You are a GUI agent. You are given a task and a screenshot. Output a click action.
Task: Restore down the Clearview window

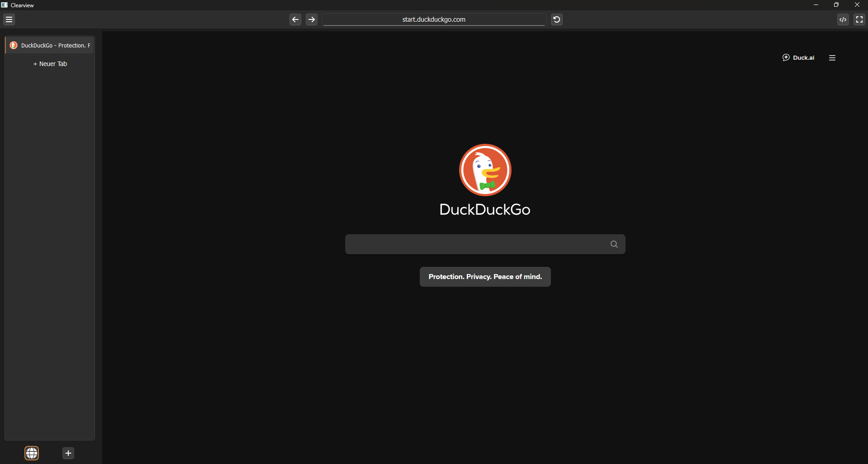coord(836,5)
